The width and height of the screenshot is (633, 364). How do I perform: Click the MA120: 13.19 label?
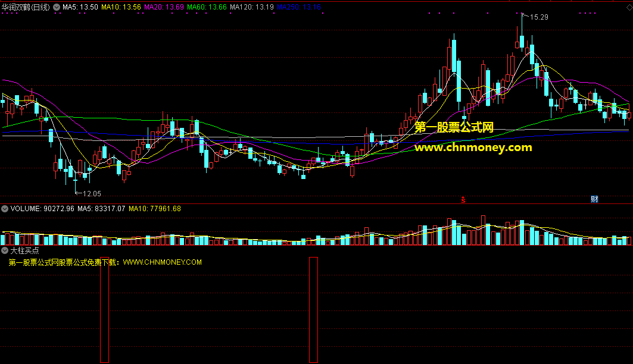point(251,7)
